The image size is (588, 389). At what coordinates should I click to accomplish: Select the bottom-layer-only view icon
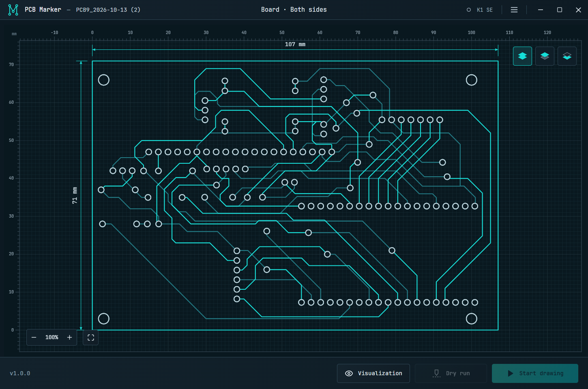tap(567, 56)
